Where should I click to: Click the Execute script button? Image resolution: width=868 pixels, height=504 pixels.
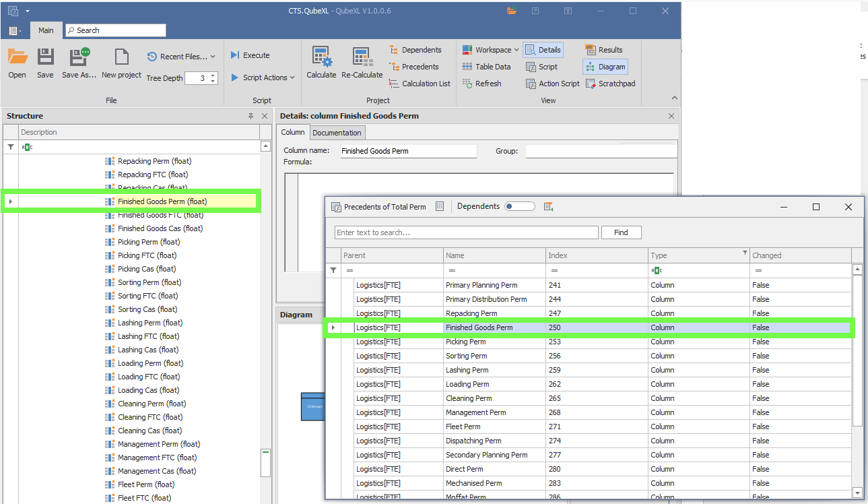point(250,55)
